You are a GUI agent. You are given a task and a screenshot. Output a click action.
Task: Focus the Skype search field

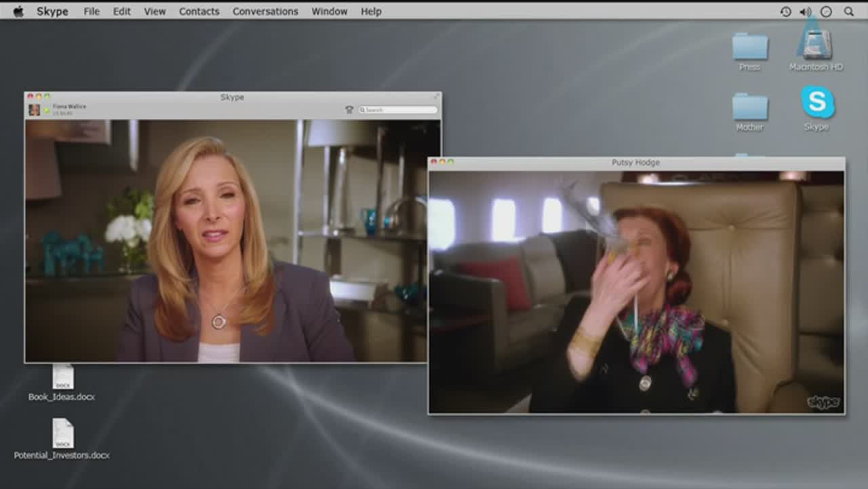tap(400, 110)
